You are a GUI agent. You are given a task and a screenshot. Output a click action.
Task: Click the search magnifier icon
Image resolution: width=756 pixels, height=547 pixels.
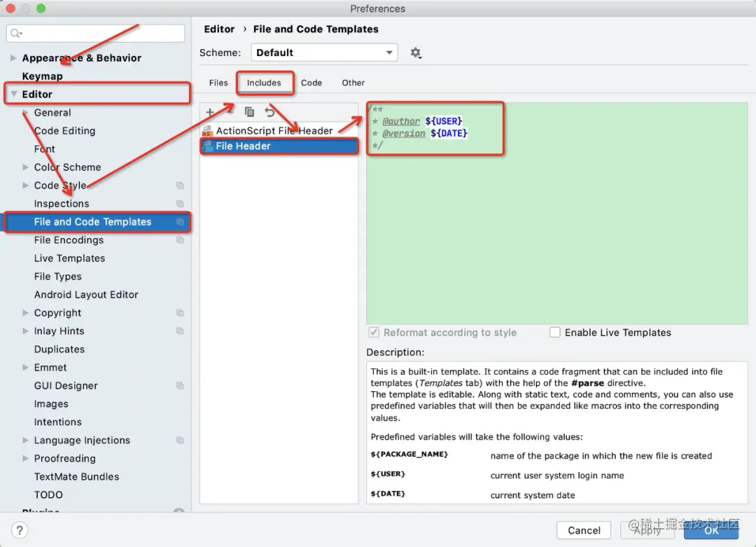[x=16, y=34]
